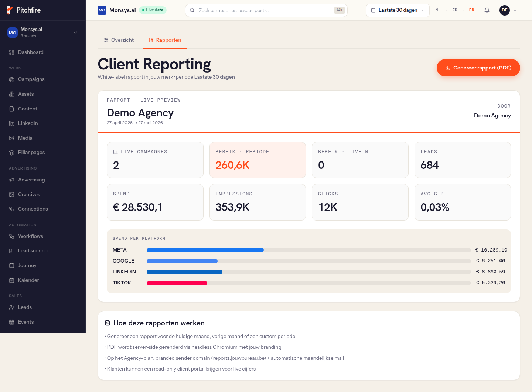532x392 pixels.
Task: Click the Campaigns target icon in sidebar
Action: tap(11, 79)
